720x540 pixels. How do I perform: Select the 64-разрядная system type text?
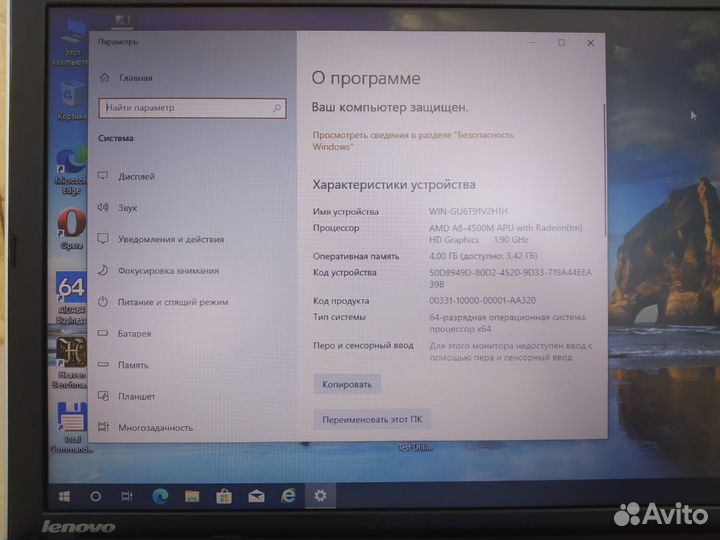point(507,323)
